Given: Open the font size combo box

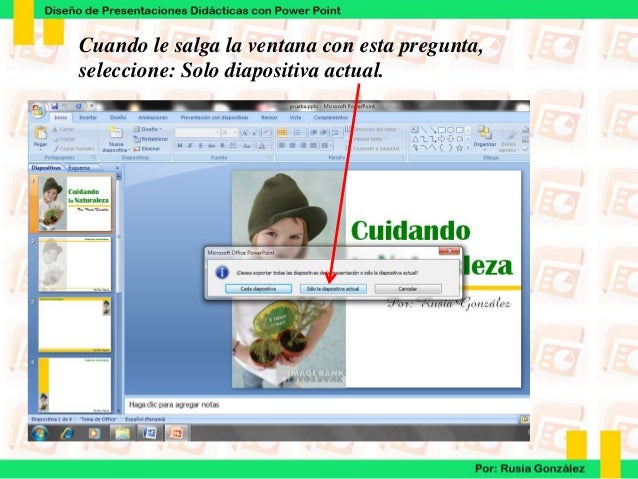Looking at the screenshot, I should [229, 133].
